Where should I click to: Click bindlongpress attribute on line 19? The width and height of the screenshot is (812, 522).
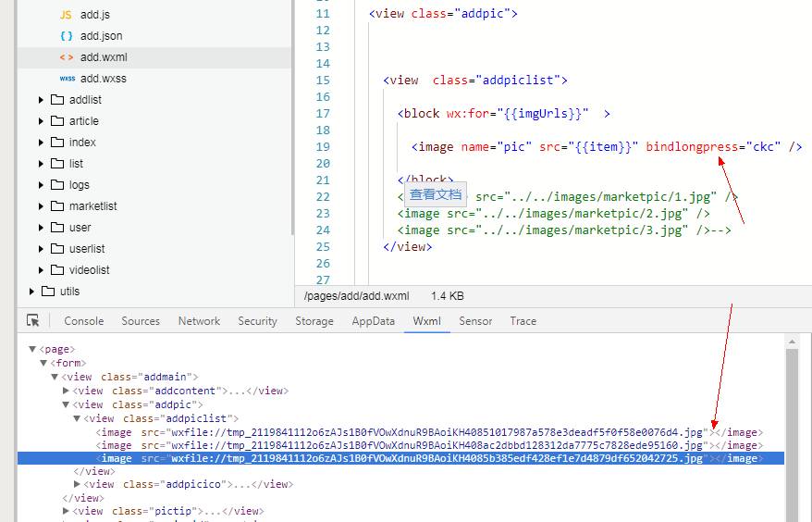click(x=692, y=147)
